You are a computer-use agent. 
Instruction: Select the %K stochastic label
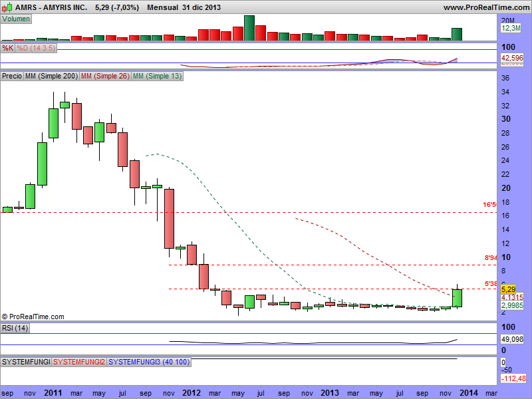pos(8,48)
